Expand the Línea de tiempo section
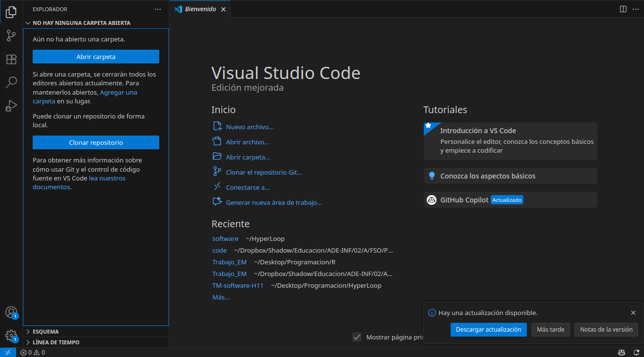 [56, 342]
